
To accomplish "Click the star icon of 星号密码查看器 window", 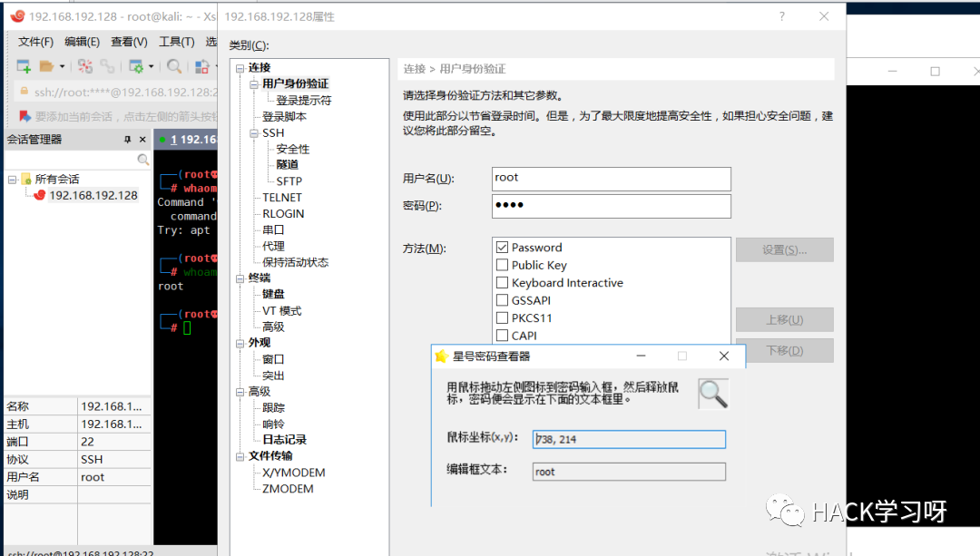I will click(441, 356).
